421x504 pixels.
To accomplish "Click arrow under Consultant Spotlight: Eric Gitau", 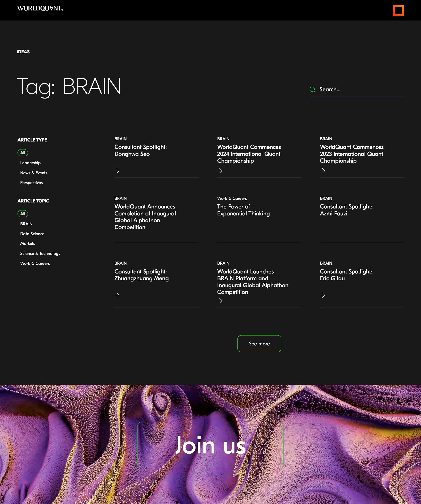I will [322, 295].
